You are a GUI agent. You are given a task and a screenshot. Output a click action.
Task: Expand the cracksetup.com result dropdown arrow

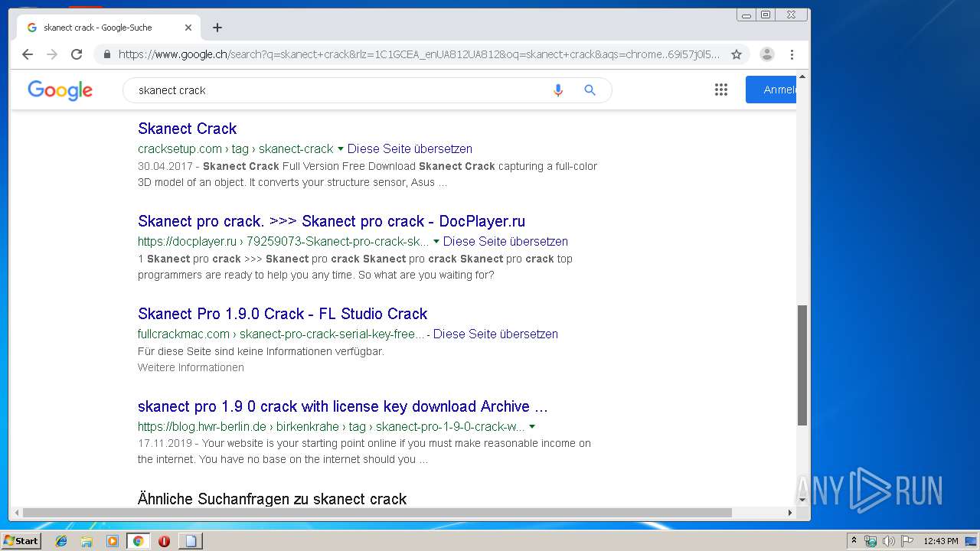point(341,149)
